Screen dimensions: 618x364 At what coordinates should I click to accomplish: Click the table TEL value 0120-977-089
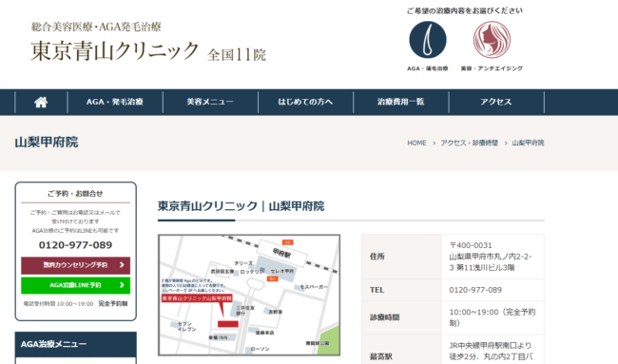click(475, 290)
